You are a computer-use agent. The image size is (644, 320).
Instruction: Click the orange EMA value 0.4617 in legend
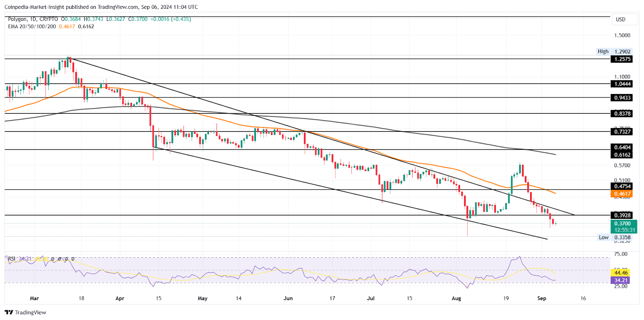click(x=67, y=26)
